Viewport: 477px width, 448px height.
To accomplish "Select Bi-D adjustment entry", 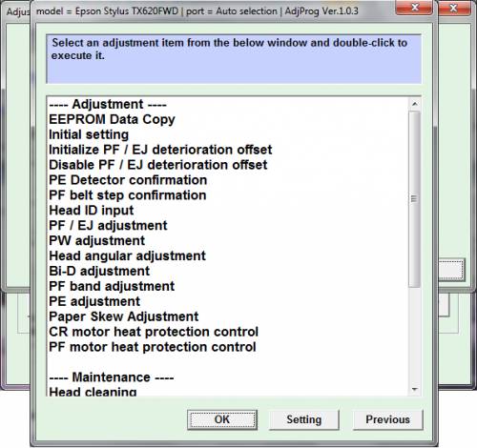I will (99, 271).
